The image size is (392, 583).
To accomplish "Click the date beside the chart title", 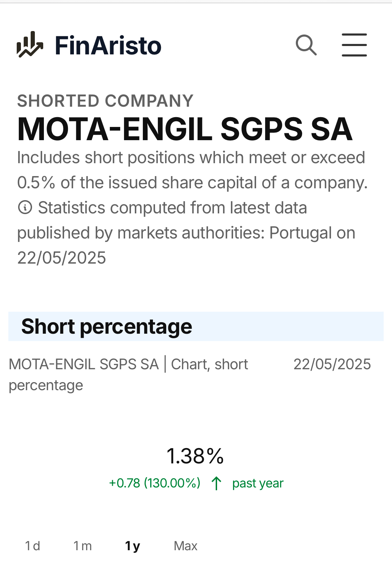I will point(332,364).
